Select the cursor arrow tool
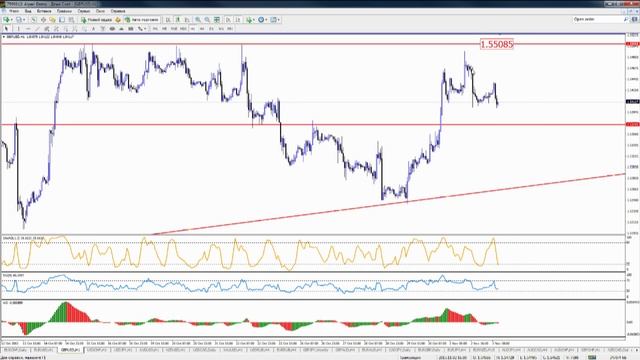Viewport: 640px width, 360px height. [x=6, y=29]
